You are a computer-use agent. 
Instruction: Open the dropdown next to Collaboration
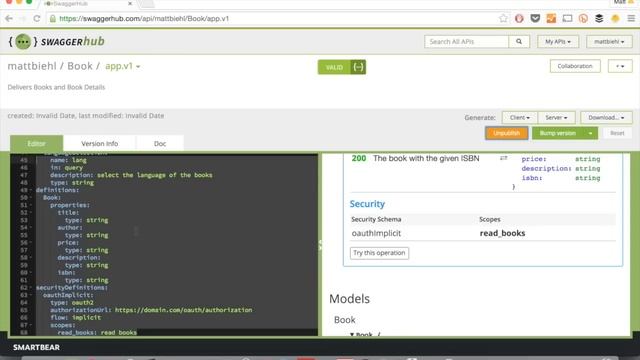click(620, 66)
